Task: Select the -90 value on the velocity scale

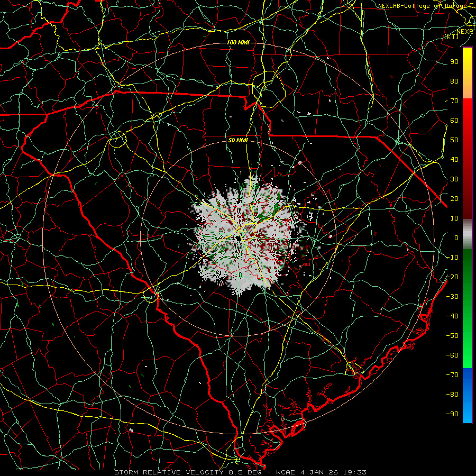Action: tap(452, 414)
